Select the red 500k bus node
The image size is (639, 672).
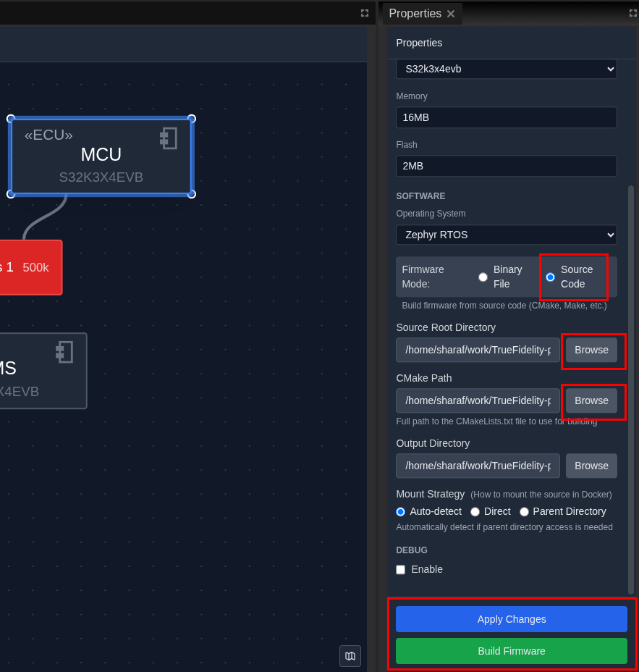(x=31, y=267)
